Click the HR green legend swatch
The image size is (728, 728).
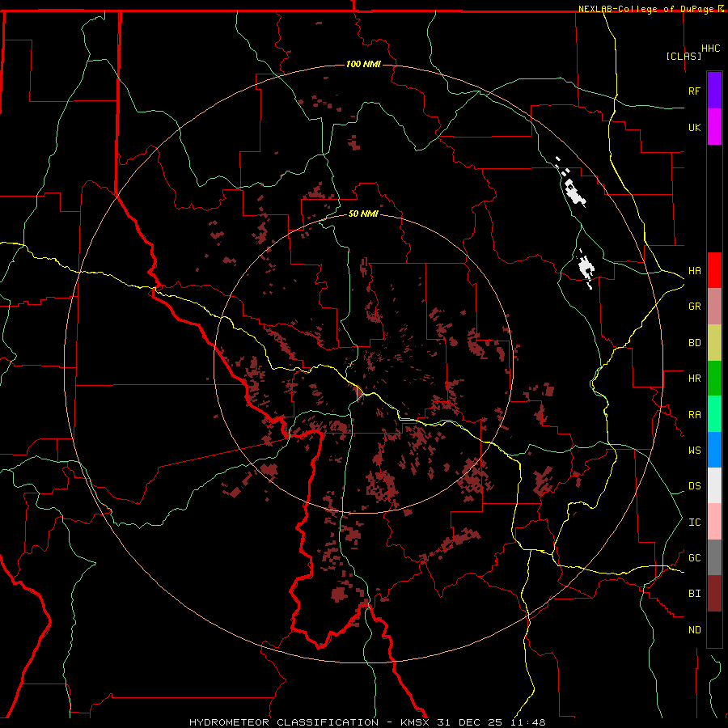point(714,379)
